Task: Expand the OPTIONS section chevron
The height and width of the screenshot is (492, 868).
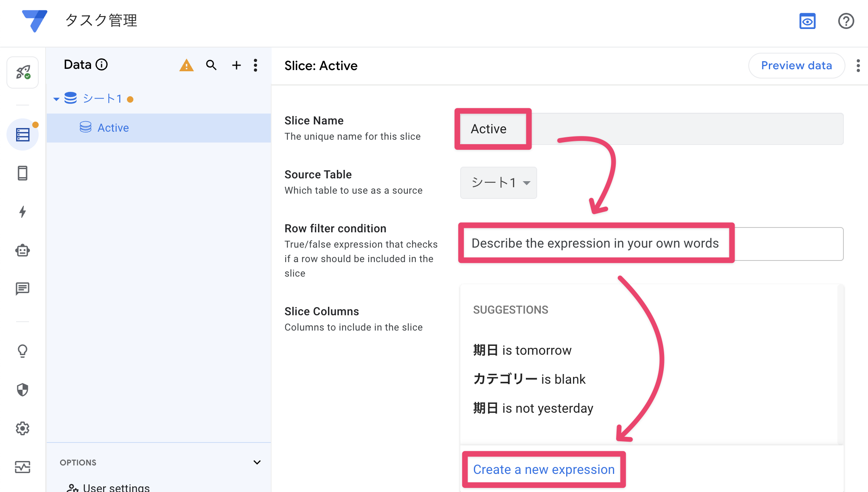Action: [x=257, y=462]
